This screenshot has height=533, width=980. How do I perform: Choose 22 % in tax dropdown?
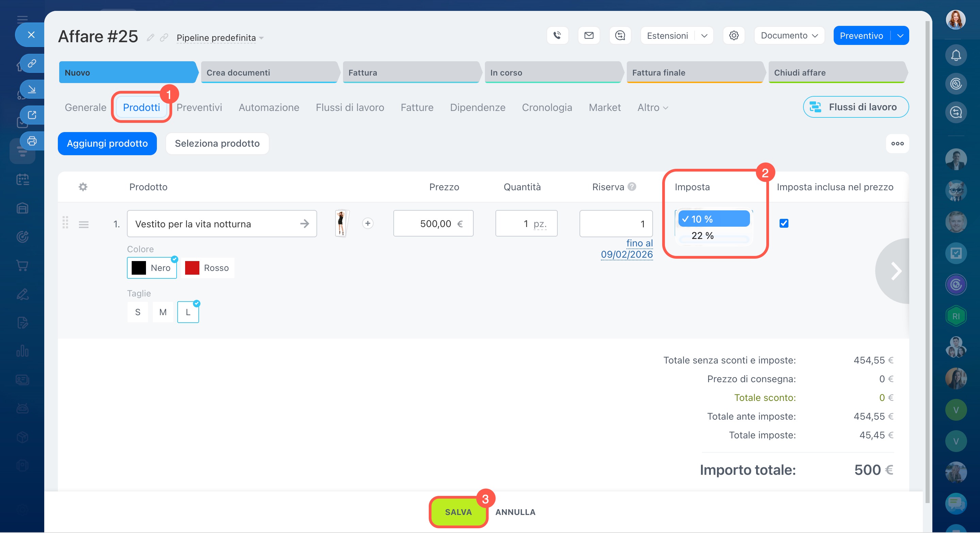click(702, 236)
